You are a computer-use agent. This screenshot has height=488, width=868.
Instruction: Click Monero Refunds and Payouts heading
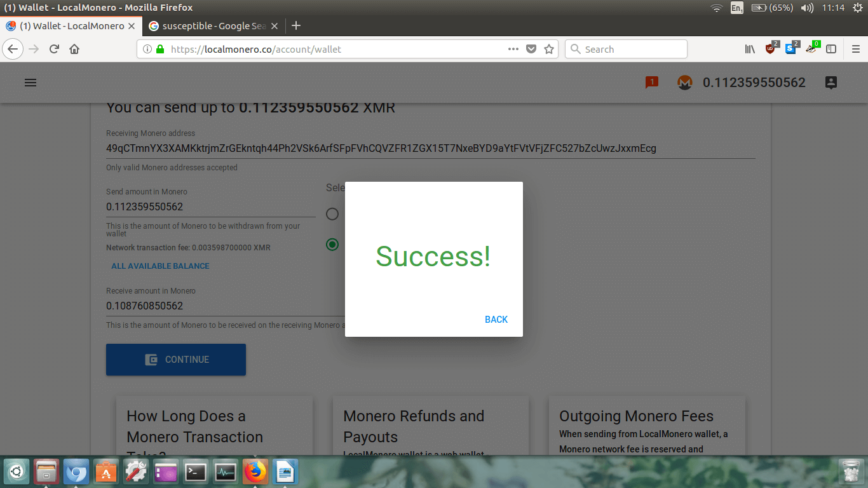414,426
